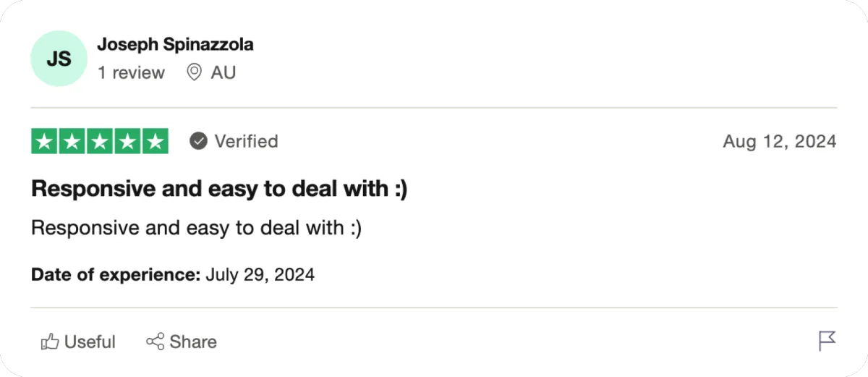Click the first green star
This screenshot has height=377, width=868.
(x=45, y=141)
